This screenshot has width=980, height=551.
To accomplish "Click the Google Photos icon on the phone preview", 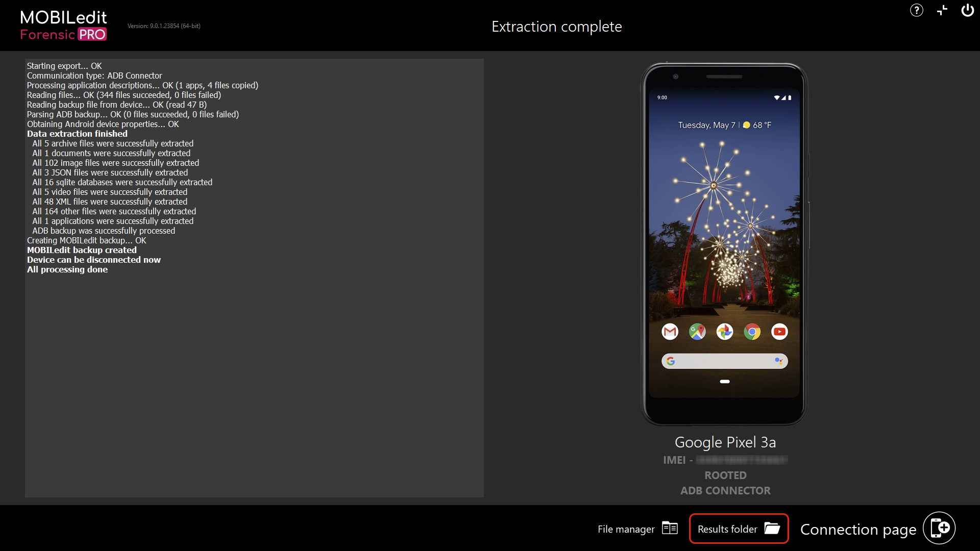I will pos(725,332).
